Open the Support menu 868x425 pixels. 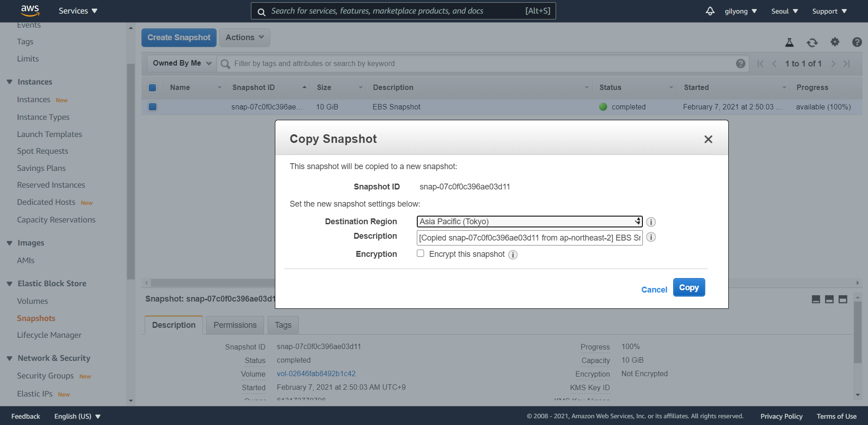[829, 11]
